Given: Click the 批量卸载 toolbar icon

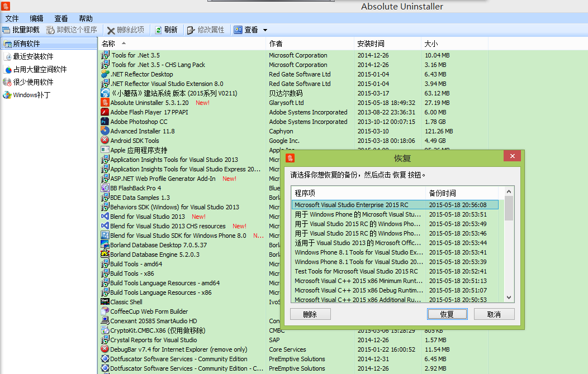Looking at the screenshot, I should (x=6, y=30).
